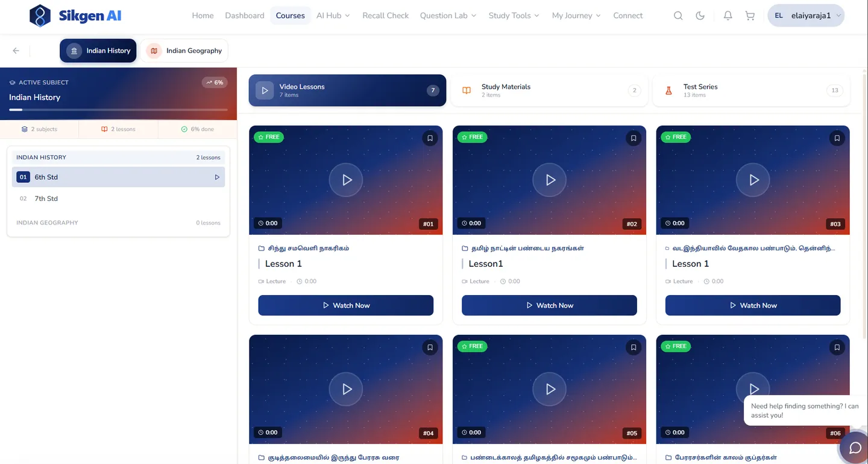Switch to Study Materials tab
The image size is (868, 464).
(549, 91)
